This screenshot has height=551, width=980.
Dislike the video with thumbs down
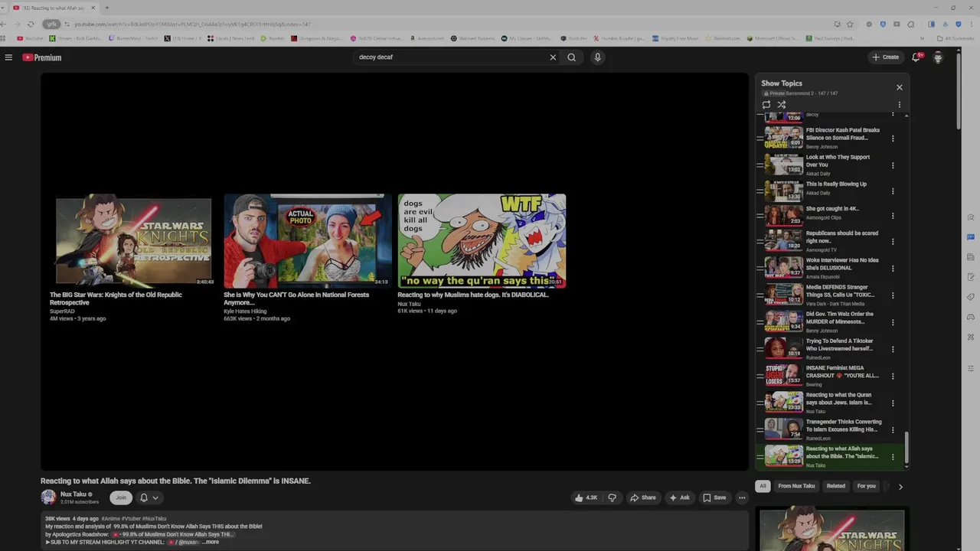pos(612,497)
